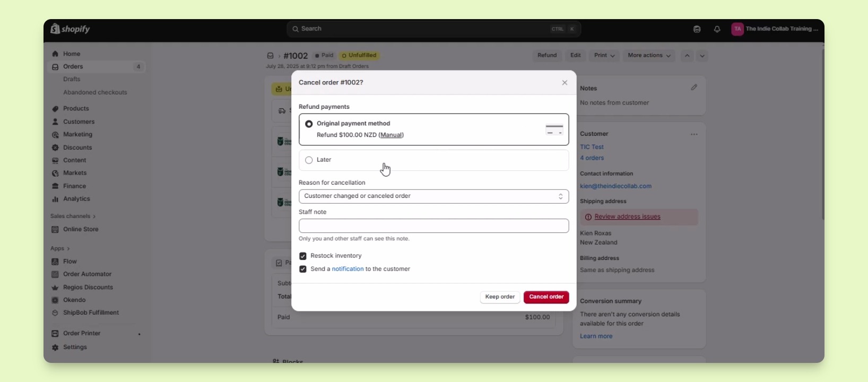Click the Edit button in the order header
This screenshot has width=868, height=382.
click(576, 56)
